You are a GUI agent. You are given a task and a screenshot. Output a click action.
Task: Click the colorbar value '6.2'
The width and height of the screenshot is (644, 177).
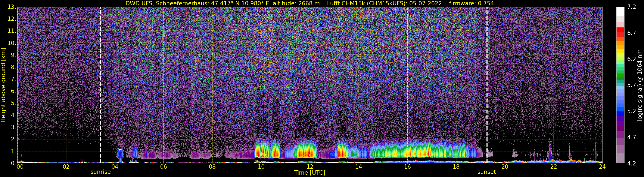tap(632, 59)
